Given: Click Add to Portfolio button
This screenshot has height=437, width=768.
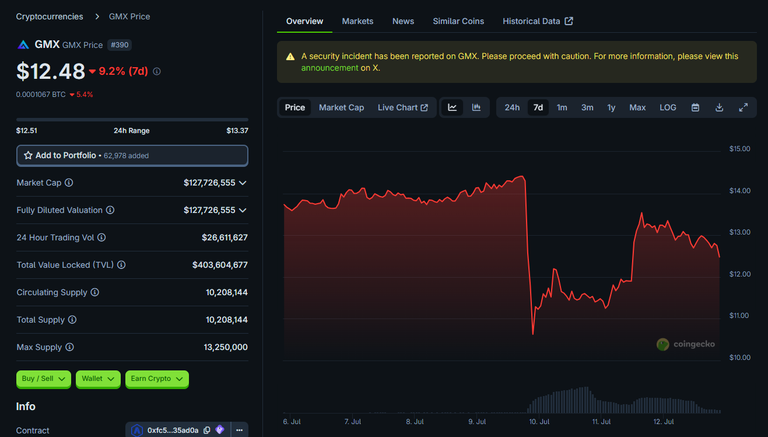Looking at the screenshot, I should coord(132,155).
